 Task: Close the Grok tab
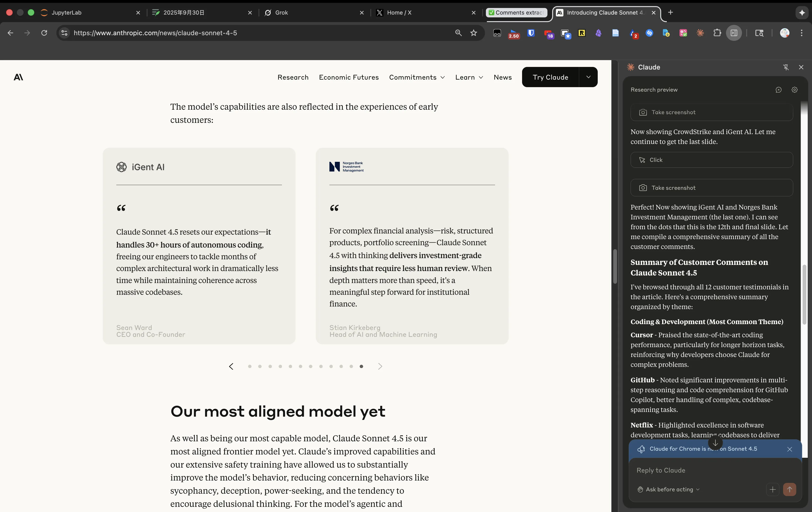(x=362, y=12)
